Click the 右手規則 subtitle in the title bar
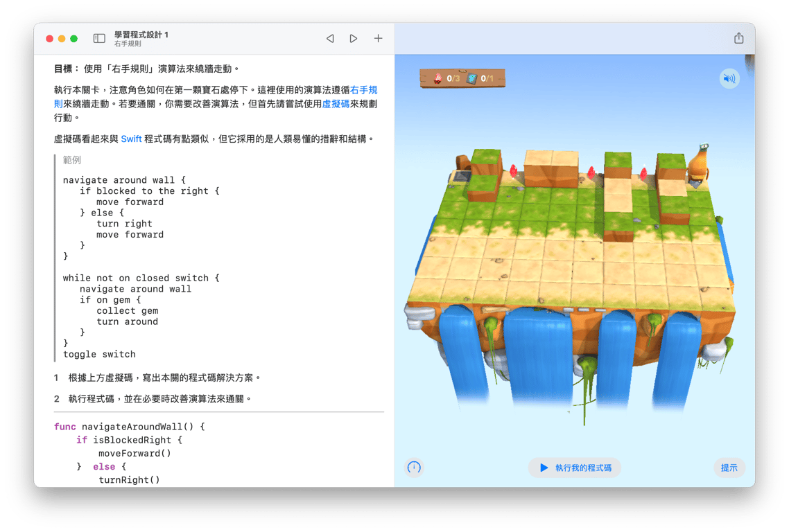Screen dimensions: 789x532 tap(128, 44)
